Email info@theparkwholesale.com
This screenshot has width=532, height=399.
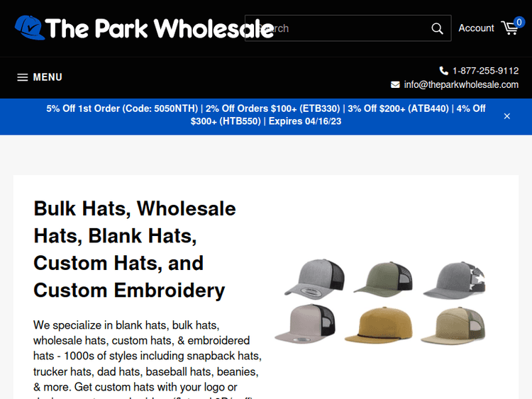pos(461,84)
